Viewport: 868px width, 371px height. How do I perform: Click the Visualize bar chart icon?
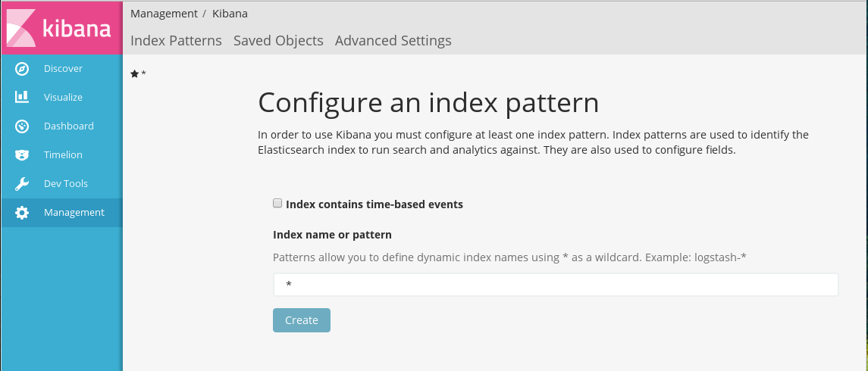click(21, 98)
